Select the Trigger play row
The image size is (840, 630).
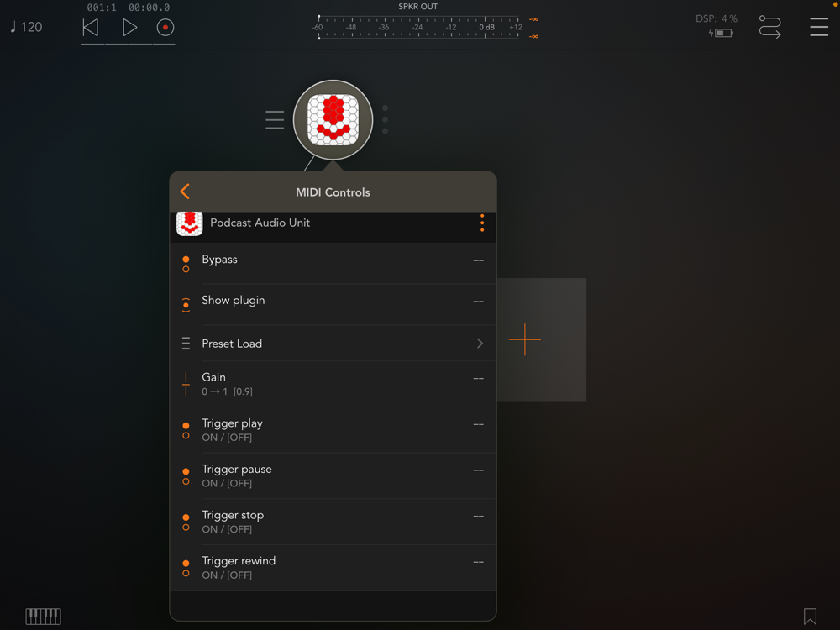coord(333,430)
